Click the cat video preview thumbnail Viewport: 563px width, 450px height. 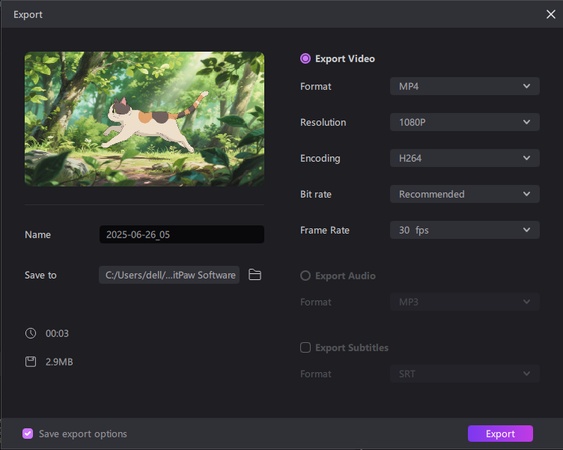[x=144, y=119]
